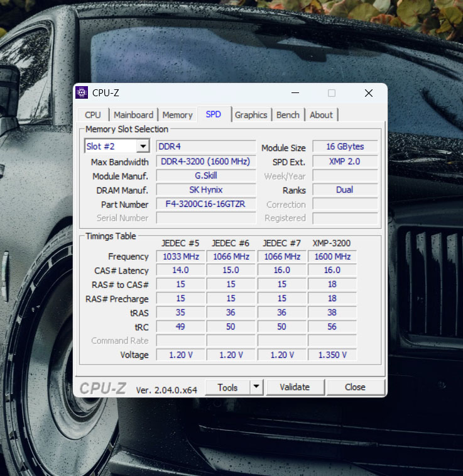463x476 pixels.
Task: Click the 1600 MHz XMP frequency cell
Action: pyautogui.click(x=332, y=257)
